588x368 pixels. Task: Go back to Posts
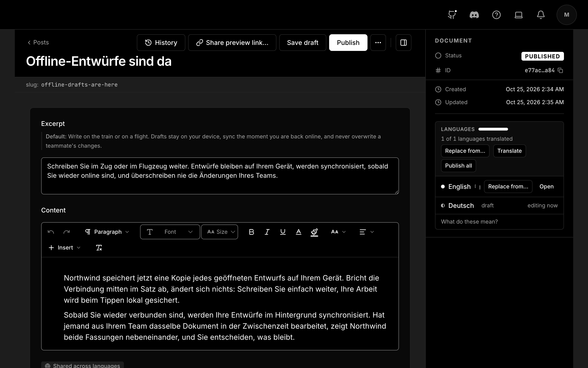click(x=38, y=42)
